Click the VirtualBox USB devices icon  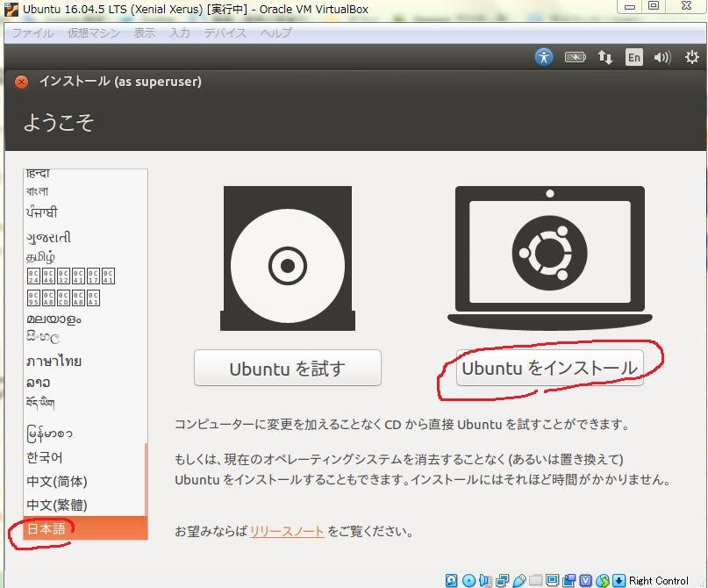tap(519, 580)
